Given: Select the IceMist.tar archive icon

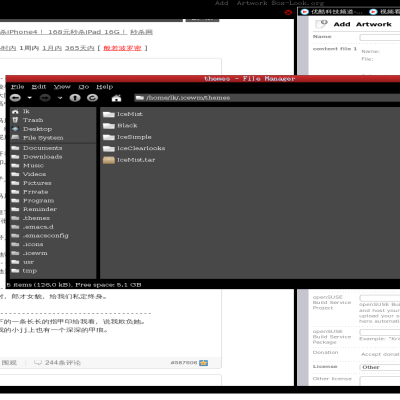Looking at the screenshot, I should coord(109,160).
